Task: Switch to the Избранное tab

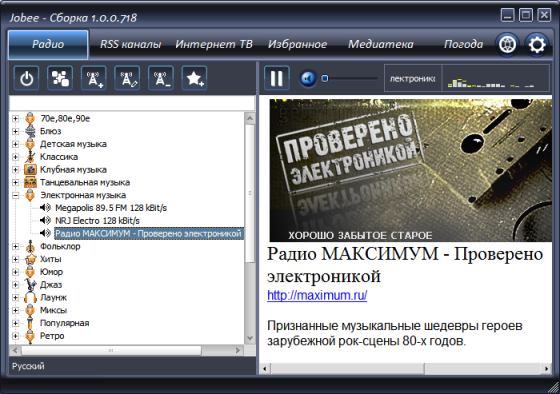Action: point(298,44)
